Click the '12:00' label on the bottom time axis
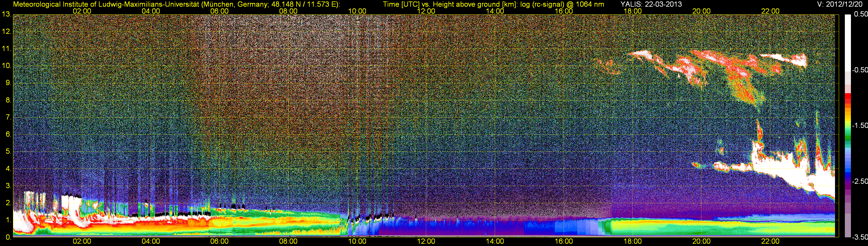868x246 pixels. click(426, 241)
